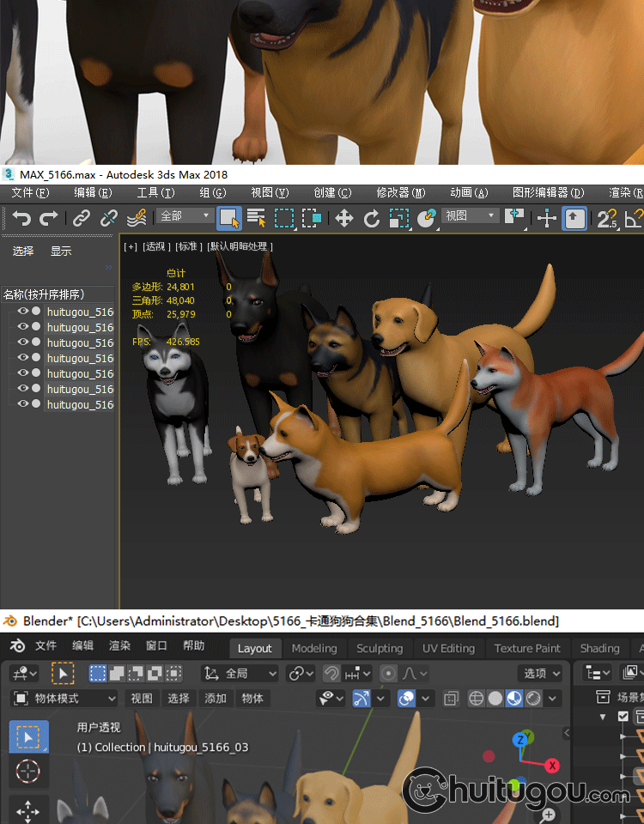644x824 pixels.
Task: Click the 添加 button in Blender header
Action: coord(216,699)
